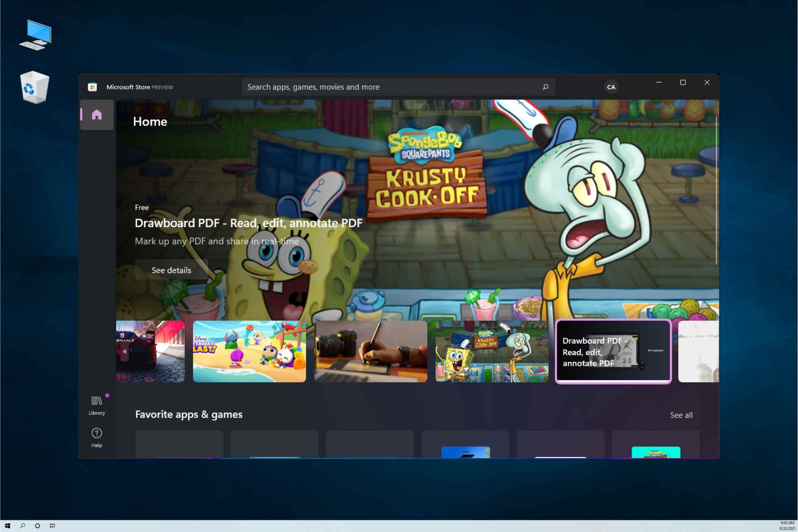Open the Recycle Bin desktop icon
The image size is (798, 532).
click(x=34, y=87)
